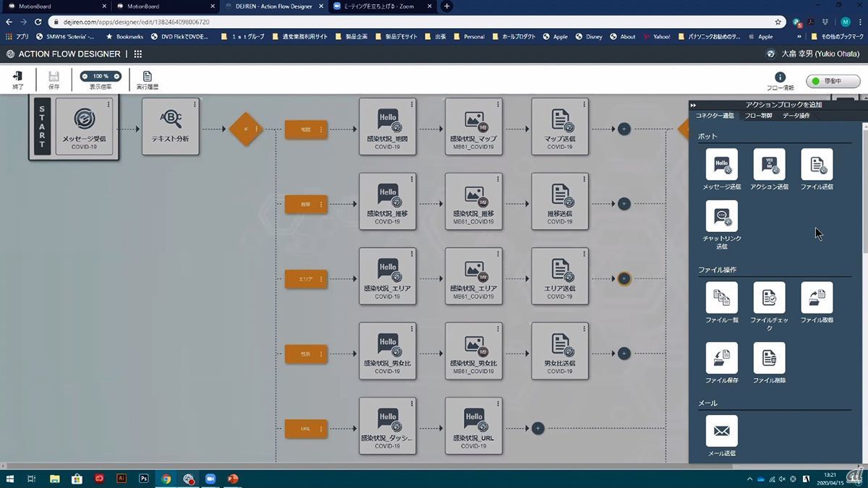
Task: Select the エリア送信 block
Action: click(x=560, y=276)
